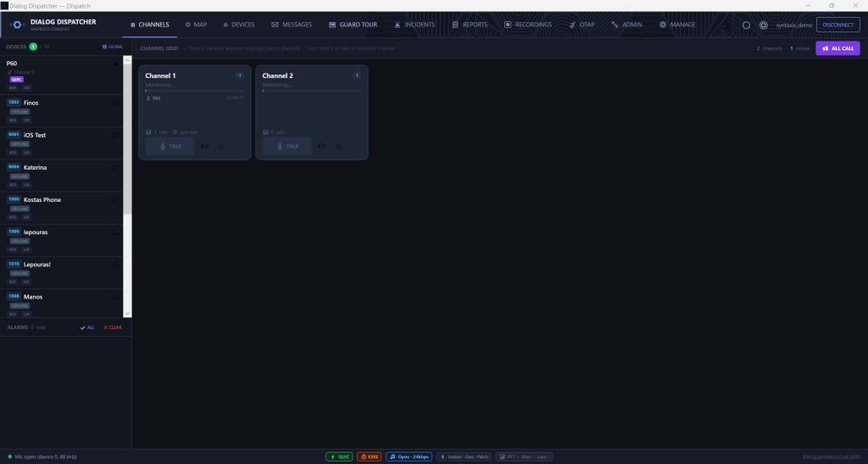
Task: Click the syntaxis_demo username
Action: coord(793,25)
